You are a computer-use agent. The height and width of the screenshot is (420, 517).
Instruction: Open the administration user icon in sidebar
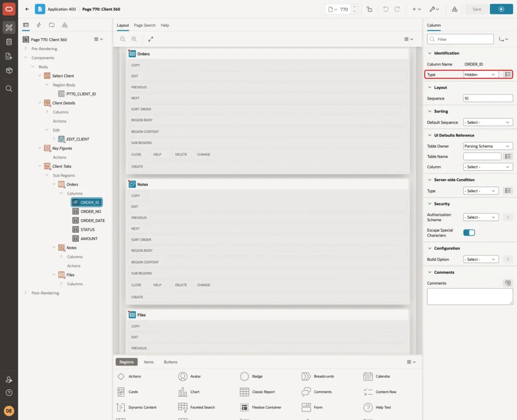coord(9,380)
